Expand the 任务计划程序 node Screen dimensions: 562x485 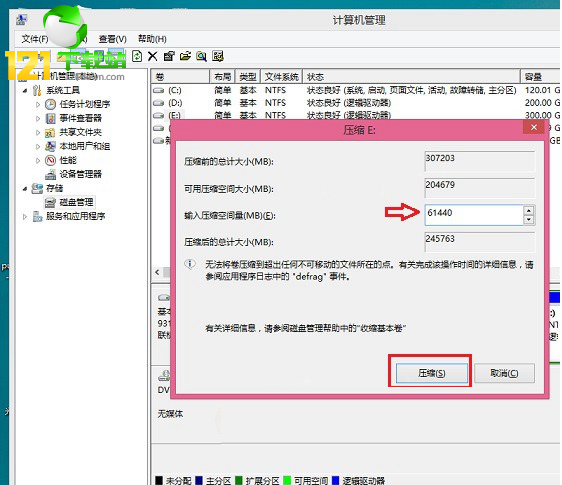click(x=38, y=104)
